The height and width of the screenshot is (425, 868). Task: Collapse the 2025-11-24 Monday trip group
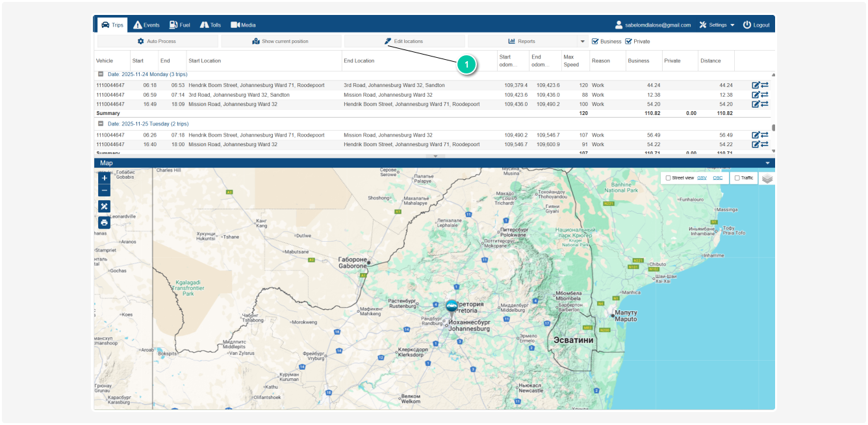click(x=101, y=74)
